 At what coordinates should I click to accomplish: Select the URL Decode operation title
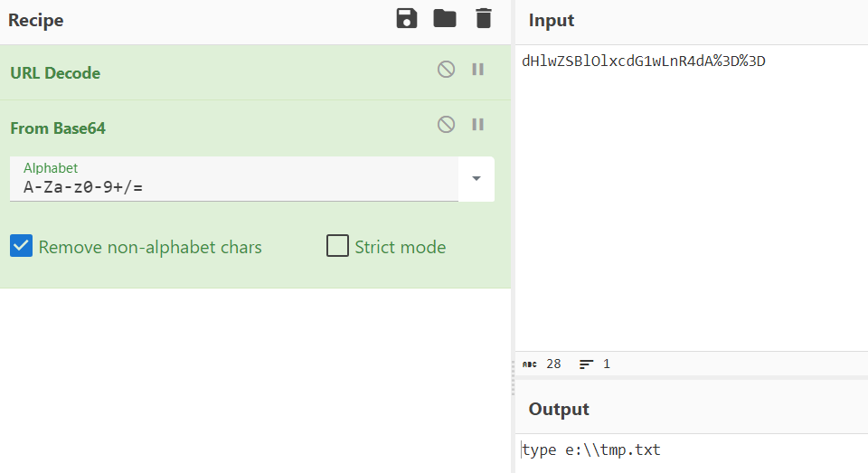(x=55, y=73)
